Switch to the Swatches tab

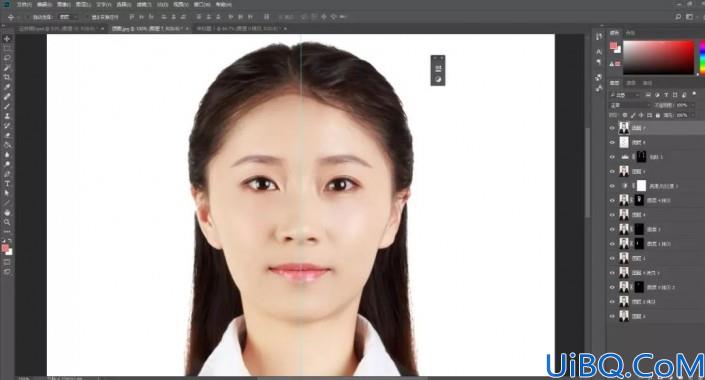pos(630,33)
